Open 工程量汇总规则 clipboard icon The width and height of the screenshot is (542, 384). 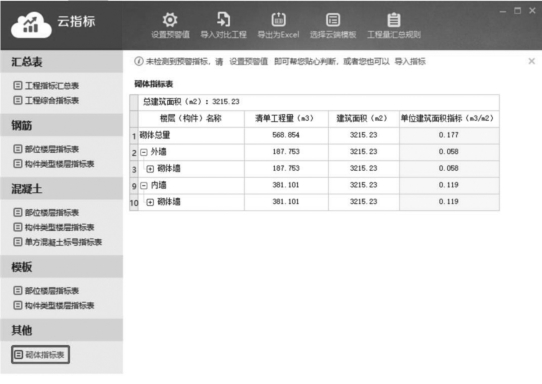tap(393, 20)
